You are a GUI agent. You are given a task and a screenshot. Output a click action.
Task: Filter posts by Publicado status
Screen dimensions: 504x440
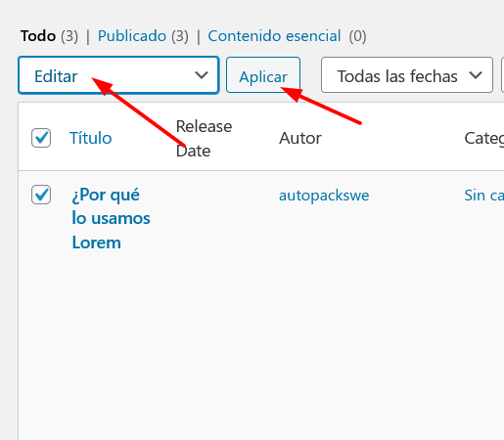[132, 36]
